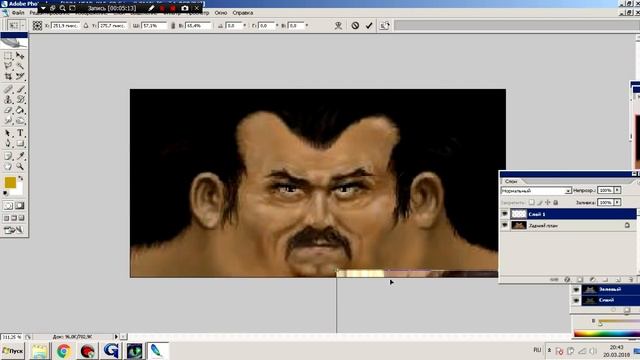Open the Окно menu
The width and height of the screenshot is (640, 360).
click(x=221, y=13)
